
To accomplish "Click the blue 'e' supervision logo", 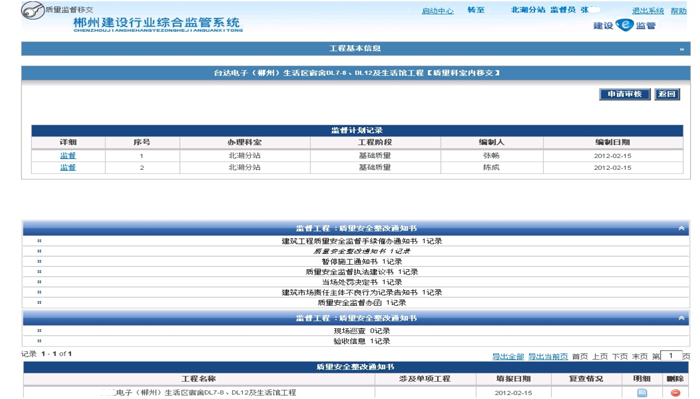I will pyautogui.click(x=624, y=25).
